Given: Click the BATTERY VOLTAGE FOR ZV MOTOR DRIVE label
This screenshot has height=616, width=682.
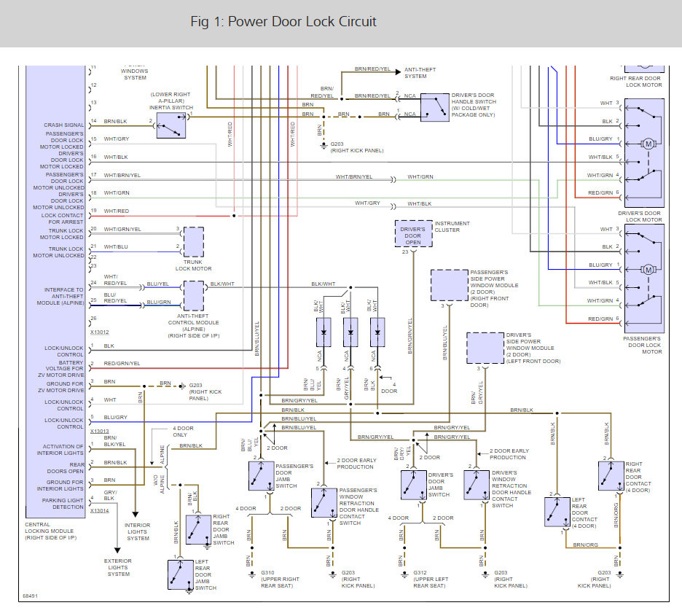Looking at the screenshot, I should tap(60, 368).
